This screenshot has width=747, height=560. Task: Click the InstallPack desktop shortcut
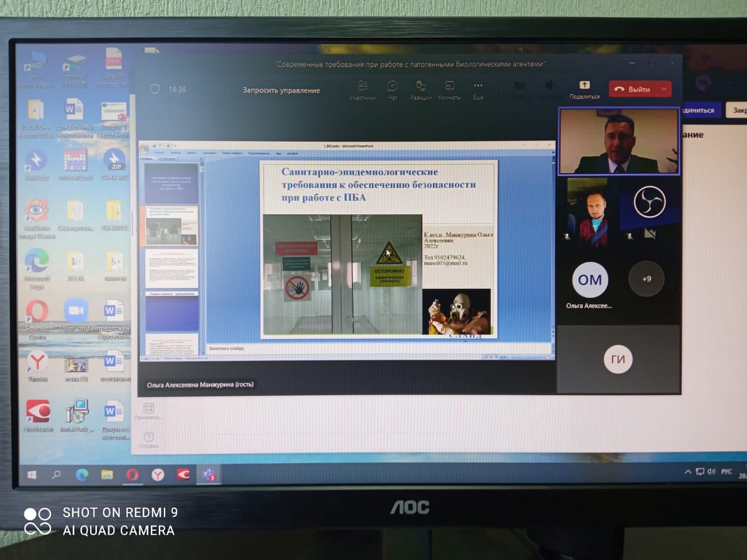[x=76, y=416]
